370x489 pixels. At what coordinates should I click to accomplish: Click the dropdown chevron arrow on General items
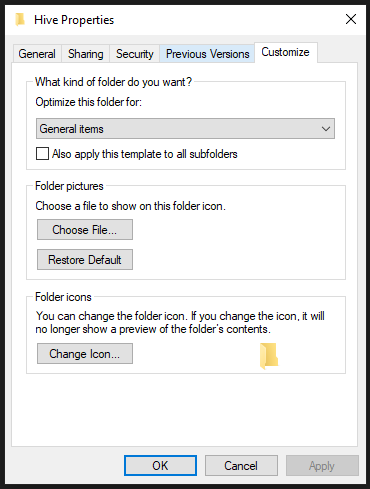[326, 129]
